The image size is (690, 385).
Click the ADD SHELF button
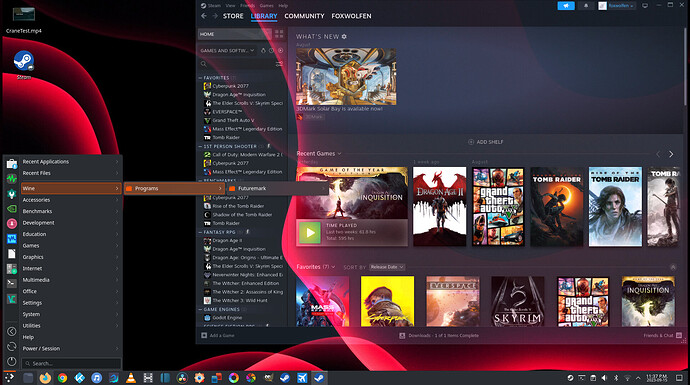tap(486, 142)
